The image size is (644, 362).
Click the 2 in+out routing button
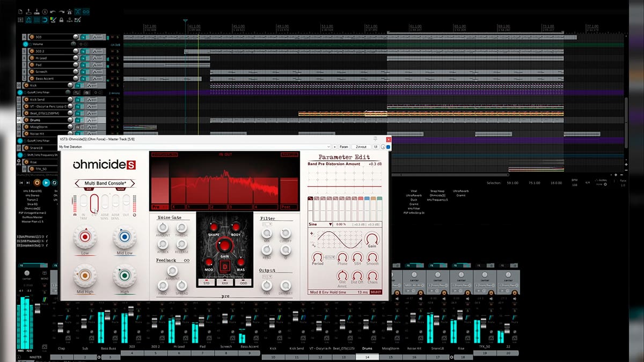[x=361, y=146]
